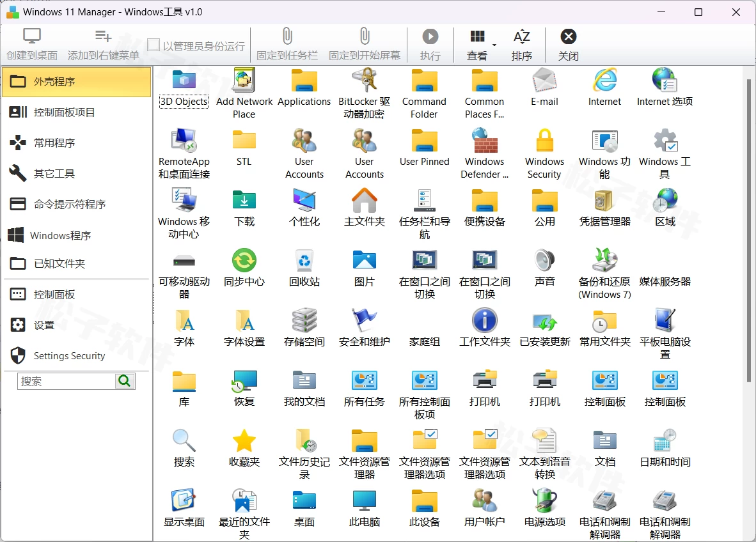Open the 已知文件夹 sidebar category

(x=77, y=263)
